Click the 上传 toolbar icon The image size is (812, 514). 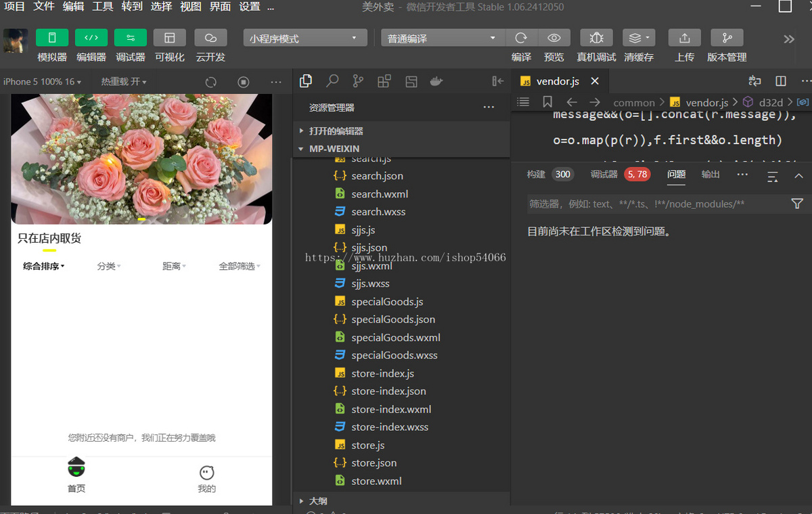(x=684, y=37)
